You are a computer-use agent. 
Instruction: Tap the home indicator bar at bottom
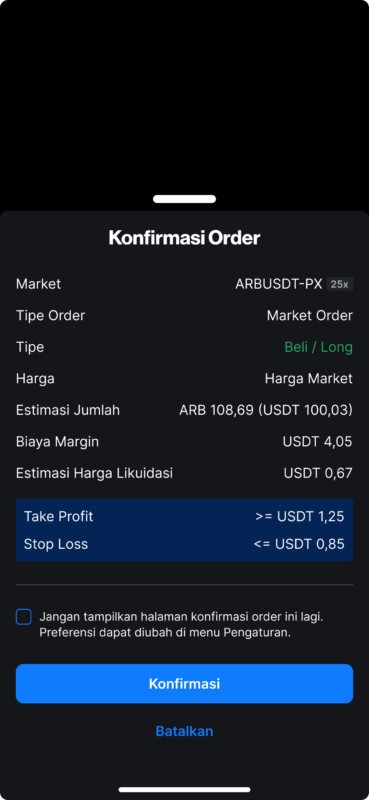click(x=184, y=789)
